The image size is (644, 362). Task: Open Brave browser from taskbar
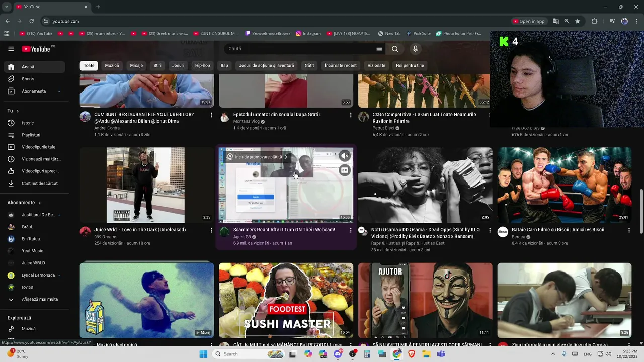tap(412, 354)
